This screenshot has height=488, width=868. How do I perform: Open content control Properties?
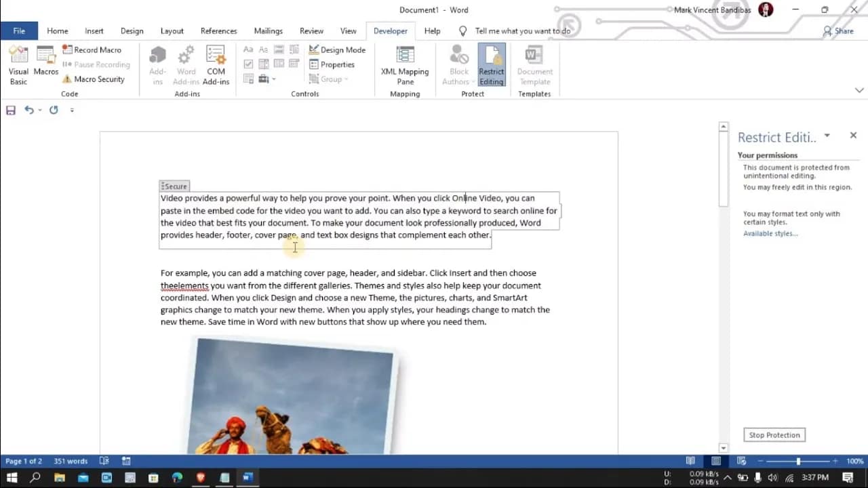pos(334,64)
